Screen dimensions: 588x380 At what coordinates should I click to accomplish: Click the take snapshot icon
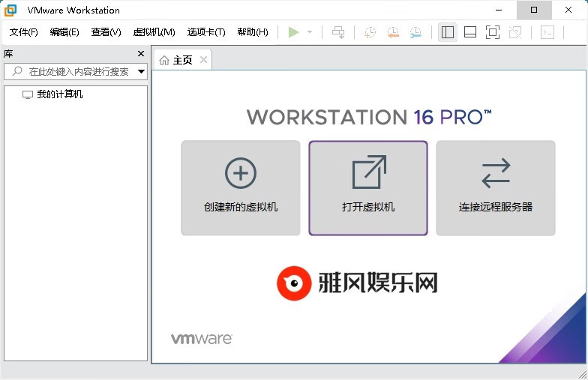[x=370, y=32]
